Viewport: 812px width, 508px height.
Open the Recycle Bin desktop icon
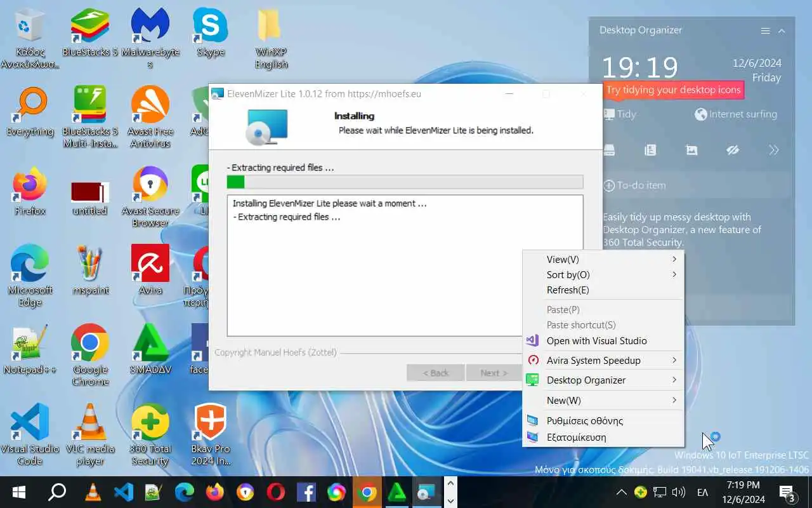click(x=30, y=38)
